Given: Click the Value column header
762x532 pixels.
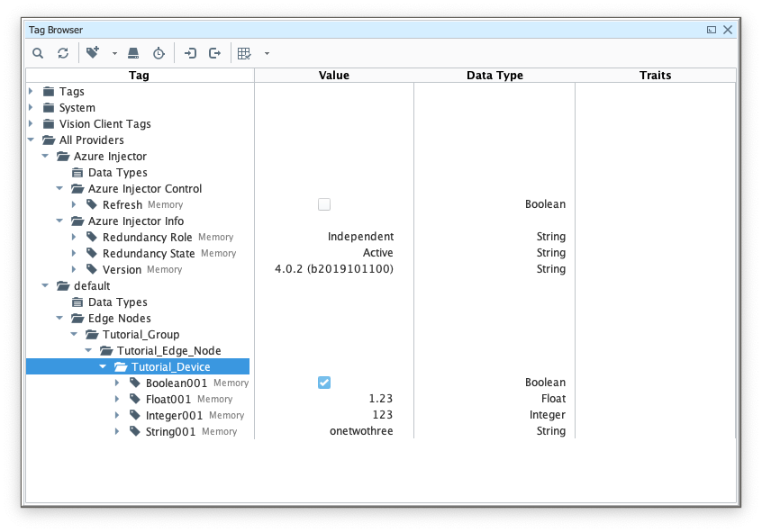Looking at the screenshot, I should 333,76.
